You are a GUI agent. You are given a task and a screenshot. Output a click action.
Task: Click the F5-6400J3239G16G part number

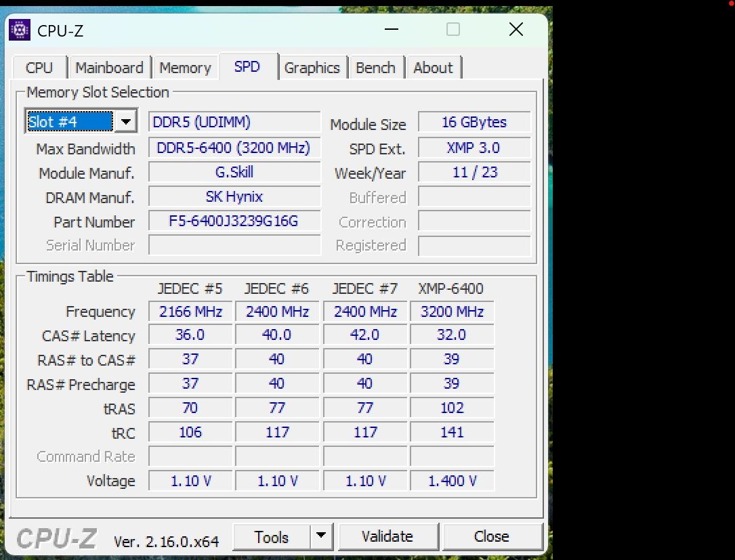234,221
